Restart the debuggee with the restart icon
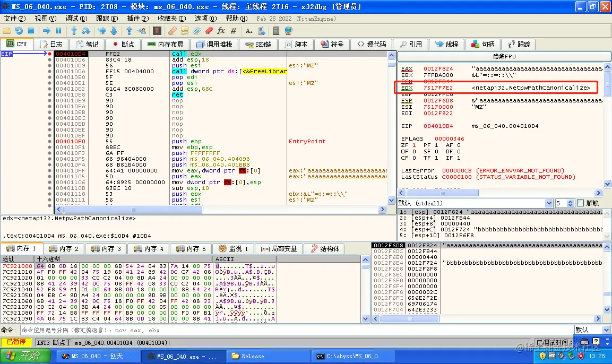The width and height of the screenshot is (612, 364). (x=19, y=31)
